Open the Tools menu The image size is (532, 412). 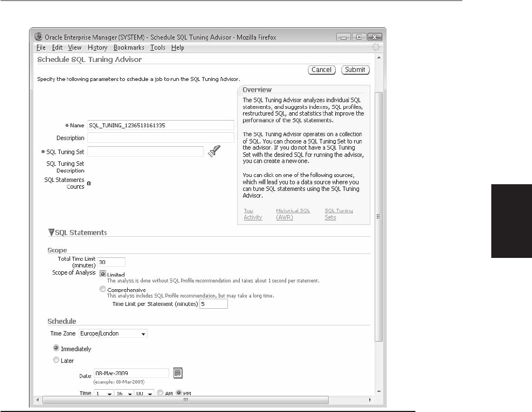point(158,47)
